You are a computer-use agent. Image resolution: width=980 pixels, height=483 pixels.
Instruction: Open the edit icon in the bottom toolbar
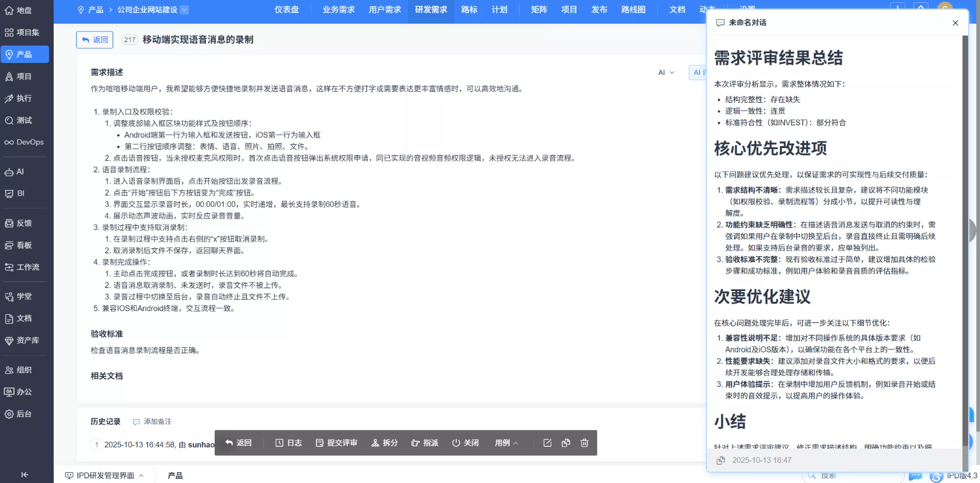547,443
